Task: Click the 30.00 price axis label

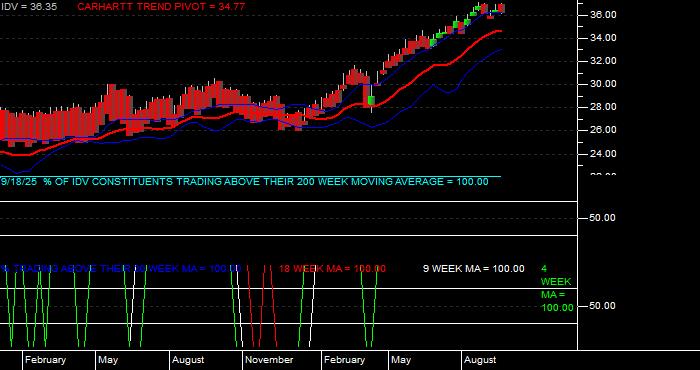Action: 604,84
